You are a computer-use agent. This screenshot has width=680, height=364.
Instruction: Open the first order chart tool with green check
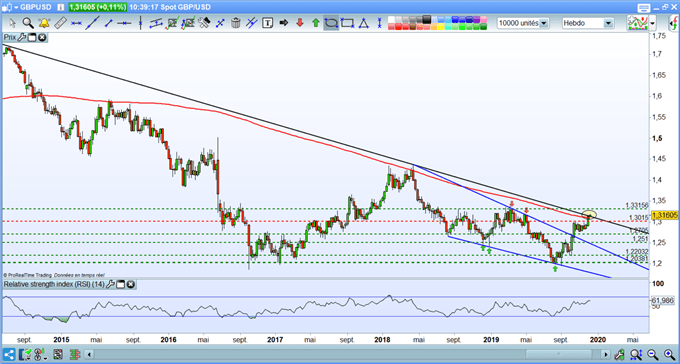[x=172, y=23]
